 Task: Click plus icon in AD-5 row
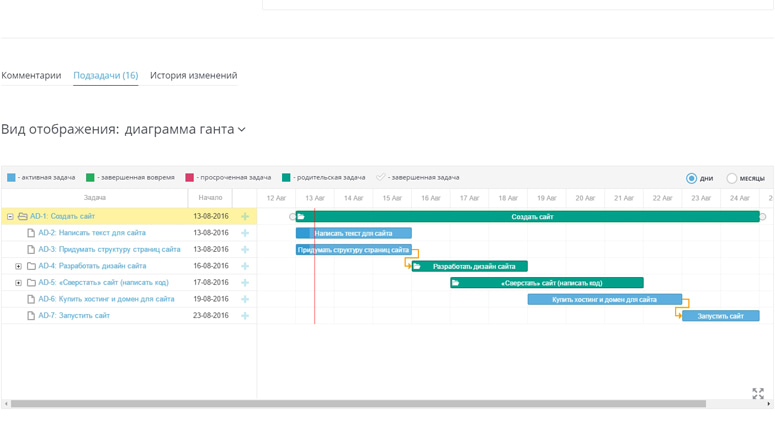tap(245, 283)
